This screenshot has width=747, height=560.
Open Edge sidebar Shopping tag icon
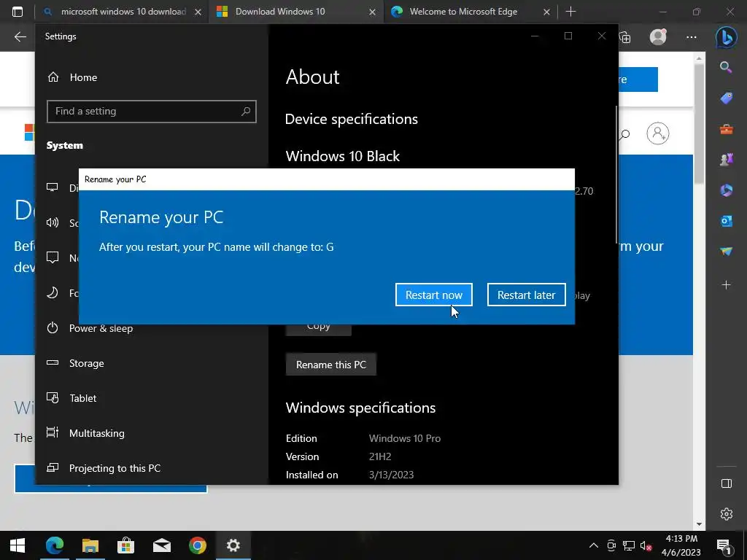point(726,98)
